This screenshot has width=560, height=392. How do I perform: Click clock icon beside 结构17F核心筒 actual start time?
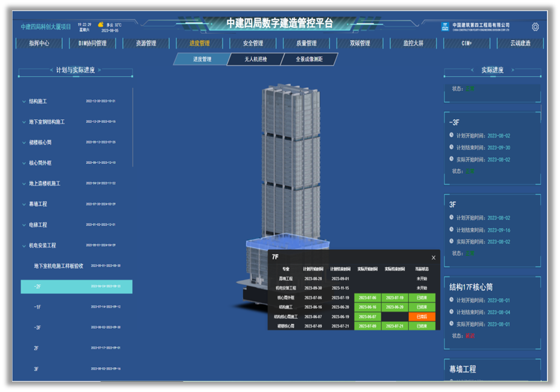click(452, 324)
